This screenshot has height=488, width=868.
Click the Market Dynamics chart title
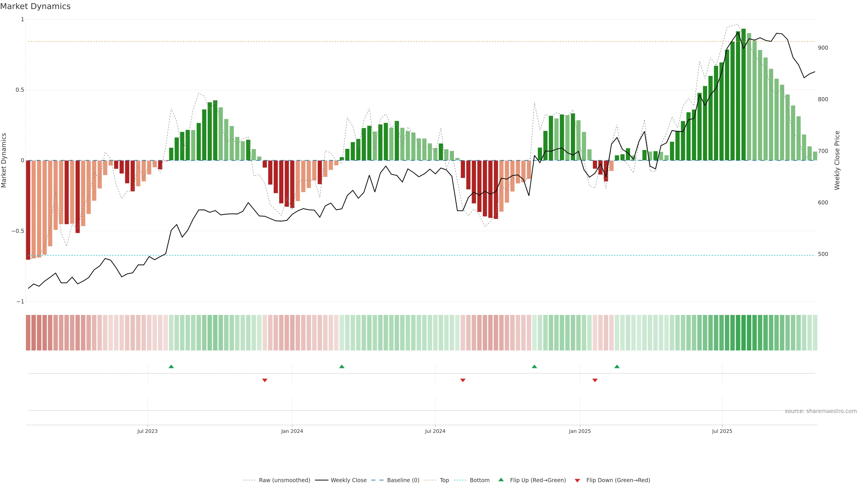pyautogui.click(x=35, y=6)
